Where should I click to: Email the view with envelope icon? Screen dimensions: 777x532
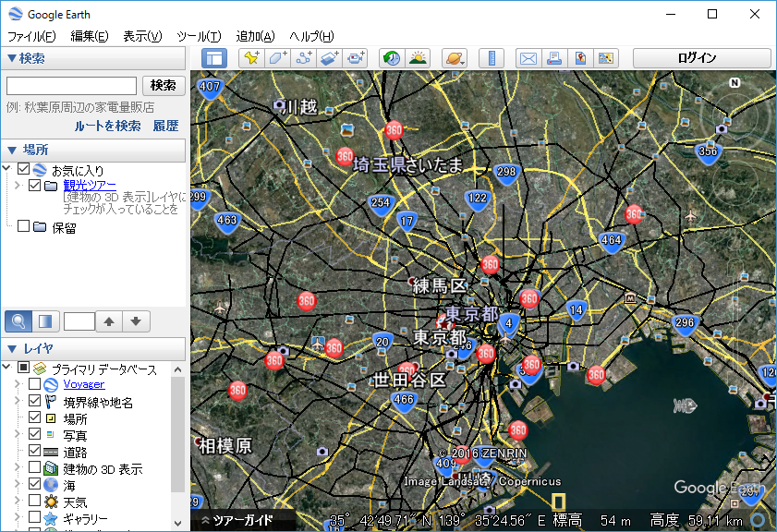tap(528, 58)
